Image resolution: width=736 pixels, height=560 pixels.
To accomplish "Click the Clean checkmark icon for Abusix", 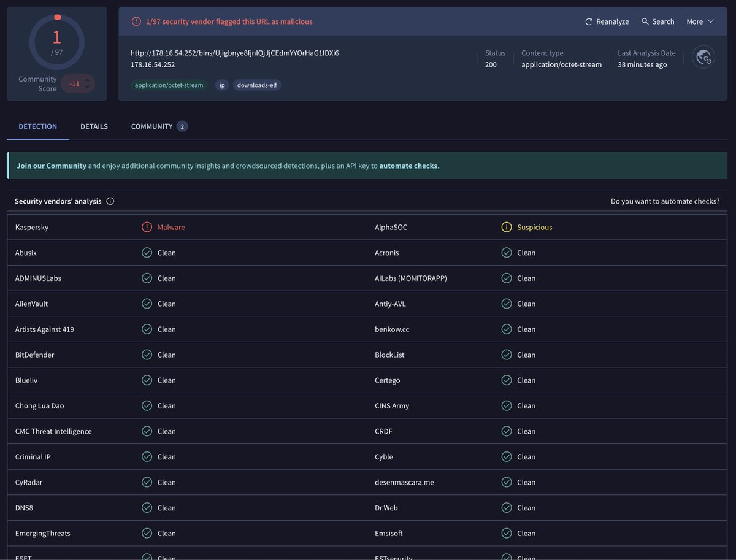I will pyautogui.click(x=147, y=253).
